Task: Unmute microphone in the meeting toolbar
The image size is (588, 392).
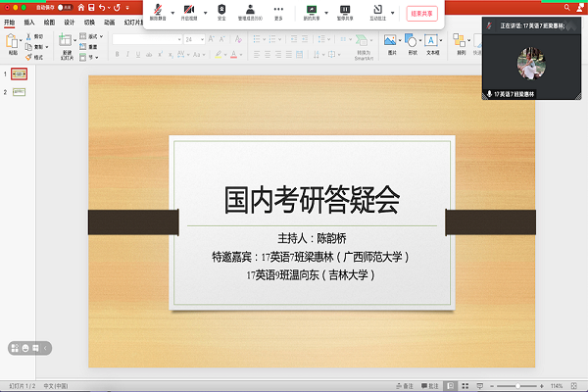Action: 158,11
